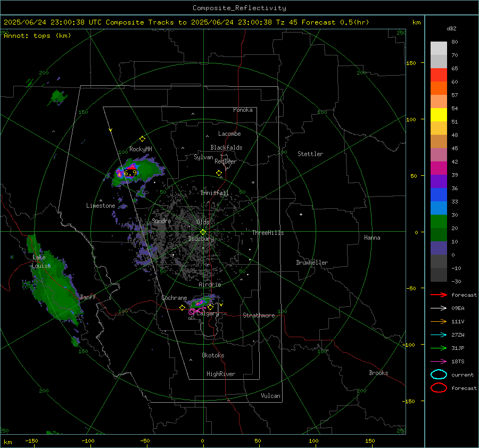Click the Annot: tops (km) label
Screen dimensions: 479x448
[x=37, y=36]
